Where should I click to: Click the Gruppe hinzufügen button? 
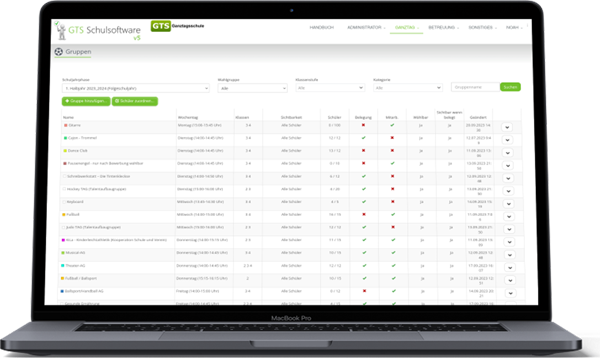(x=86, y=101)
